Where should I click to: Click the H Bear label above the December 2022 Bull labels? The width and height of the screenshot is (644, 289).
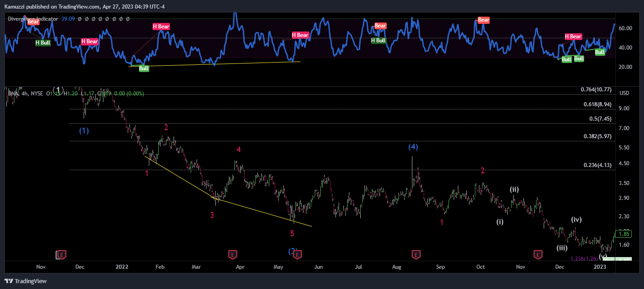(573, 36)
